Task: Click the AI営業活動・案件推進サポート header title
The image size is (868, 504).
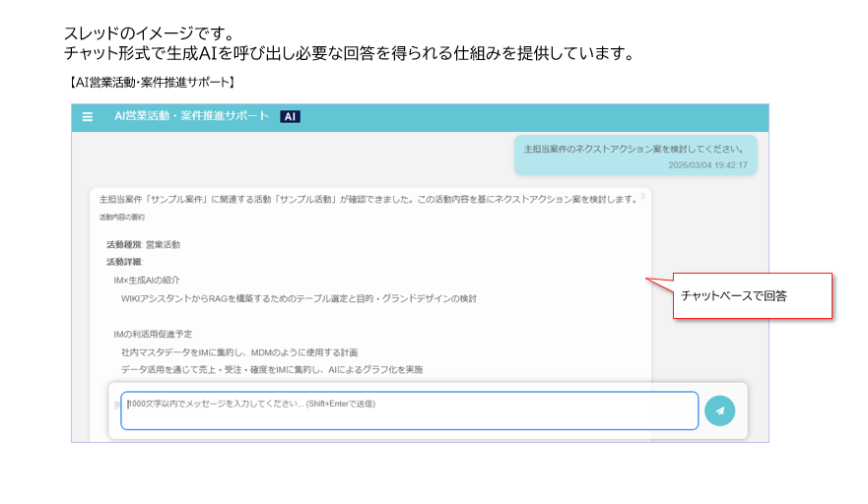Action: 191,116
